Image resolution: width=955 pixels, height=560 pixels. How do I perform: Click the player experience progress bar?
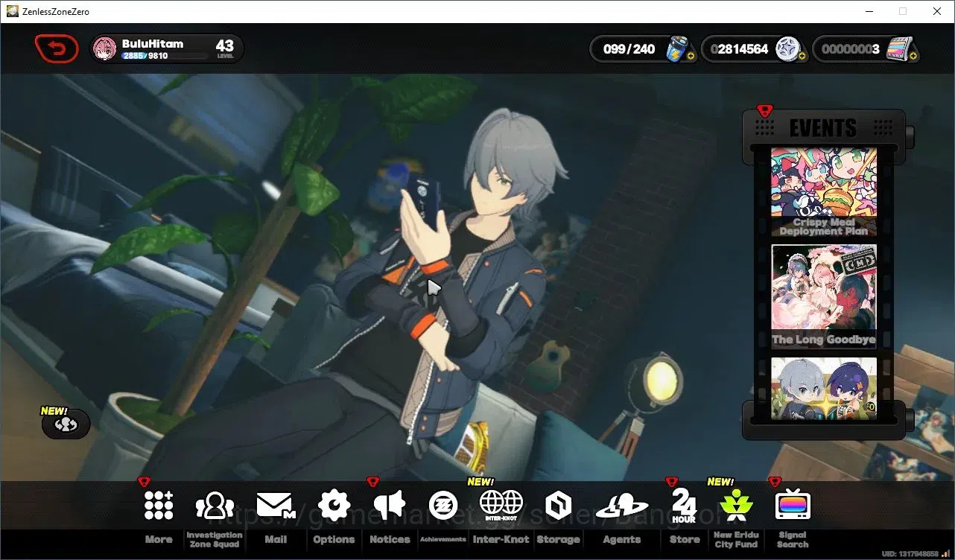click(165, 56)
